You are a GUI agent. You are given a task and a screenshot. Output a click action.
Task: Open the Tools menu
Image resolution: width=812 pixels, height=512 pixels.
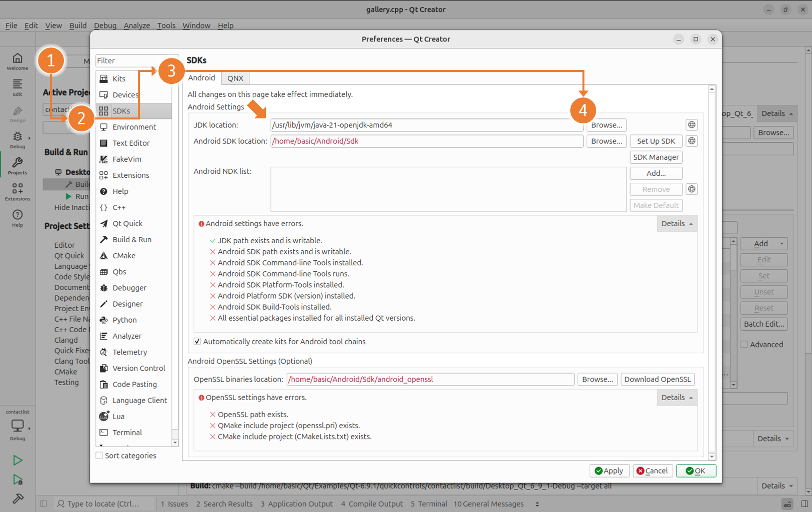[166, 25]
